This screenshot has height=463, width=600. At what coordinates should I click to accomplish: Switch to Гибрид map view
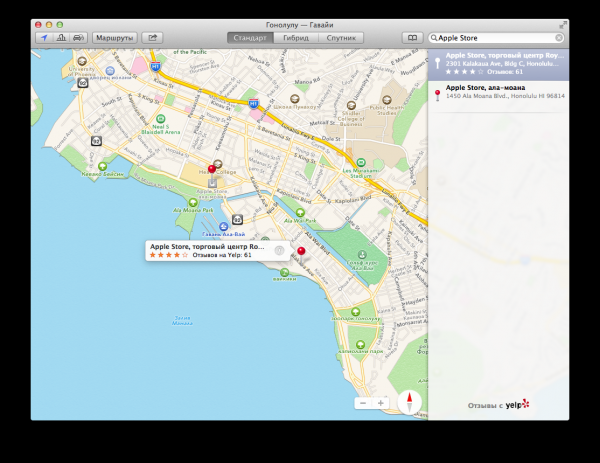296,38
